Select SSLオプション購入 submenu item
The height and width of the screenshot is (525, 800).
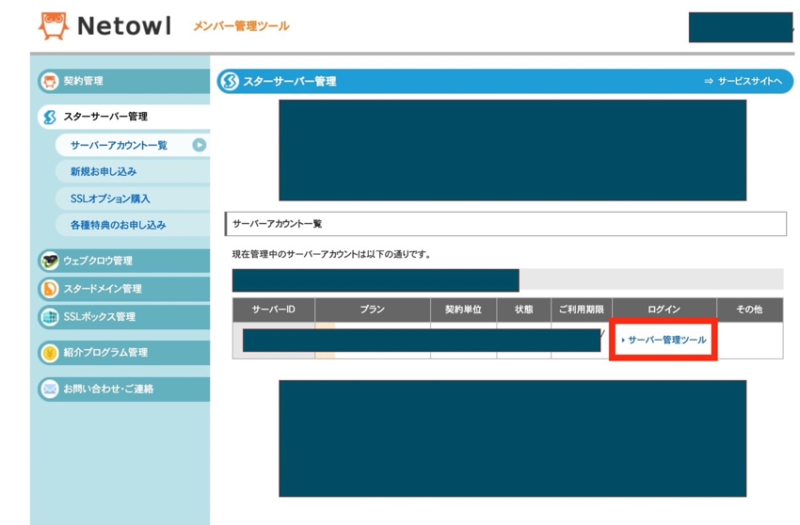tap(133, 198)
